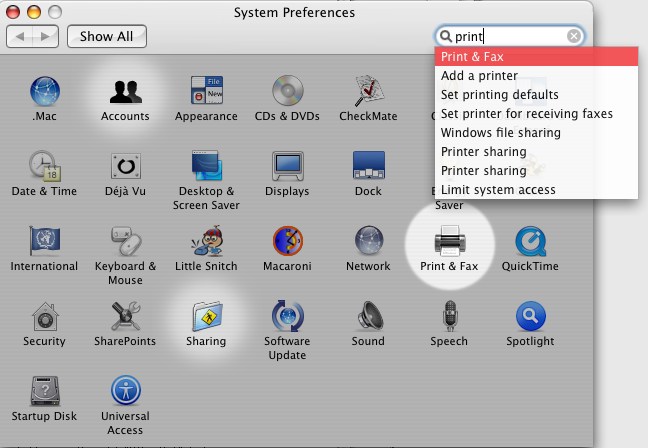Choose 'Set printer for receiving faxes'
The height and width of the screenshot is (448, 648).
536,114
